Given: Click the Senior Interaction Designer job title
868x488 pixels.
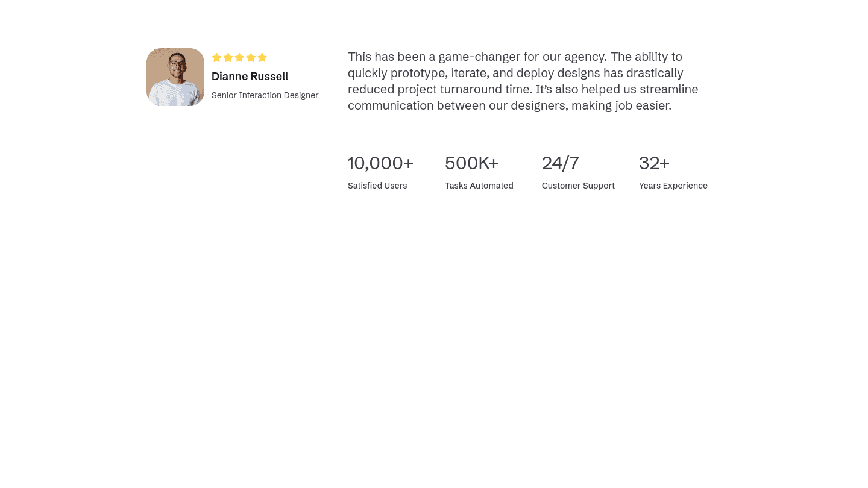Looking at the screenshot, I should click(265, 95).
